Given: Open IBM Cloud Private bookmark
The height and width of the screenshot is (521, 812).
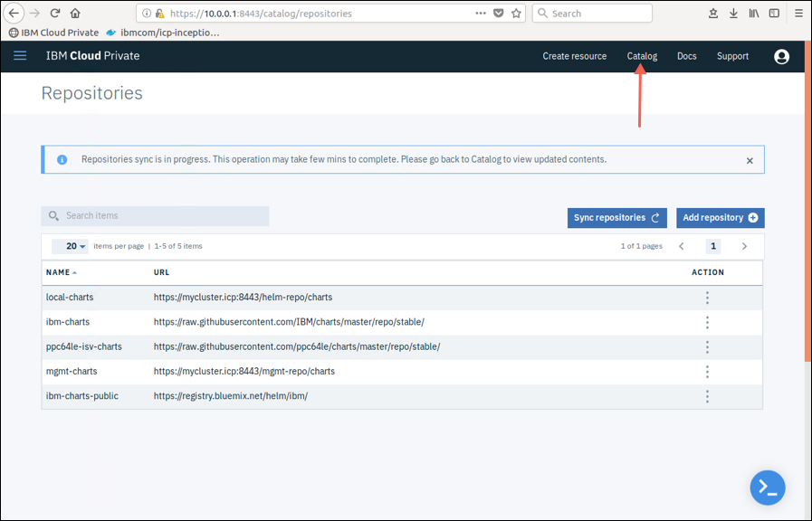Looking at the screenshot, I should pyautogui.click(x=53, y=33).
